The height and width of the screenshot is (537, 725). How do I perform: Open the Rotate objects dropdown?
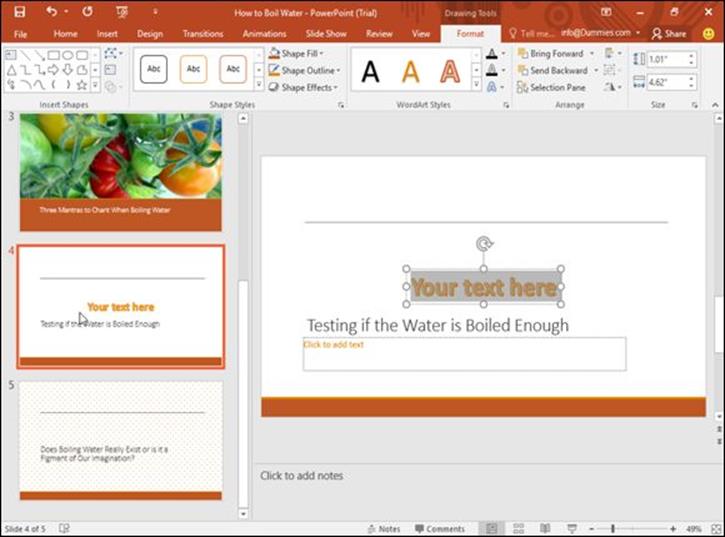[613, 87]
